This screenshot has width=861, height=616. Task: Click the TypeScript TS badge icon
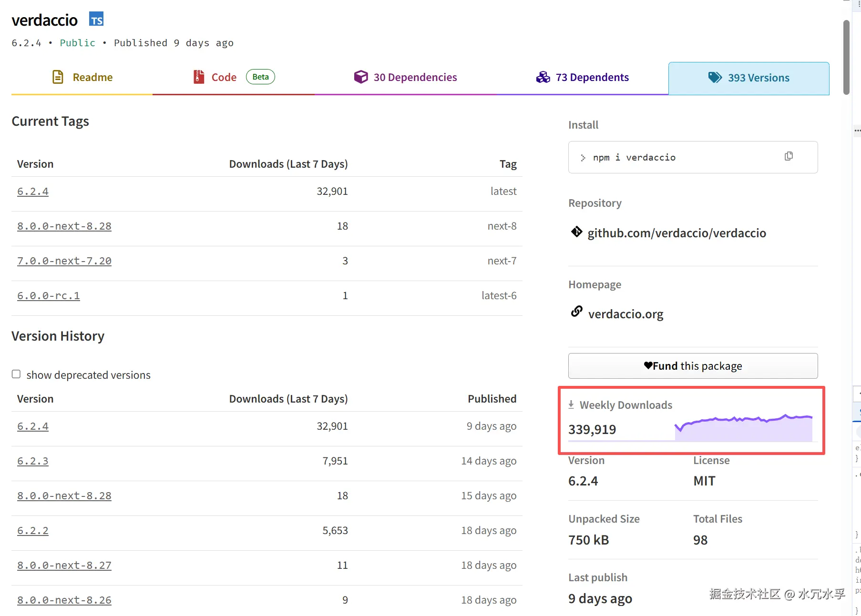(96, 20)
